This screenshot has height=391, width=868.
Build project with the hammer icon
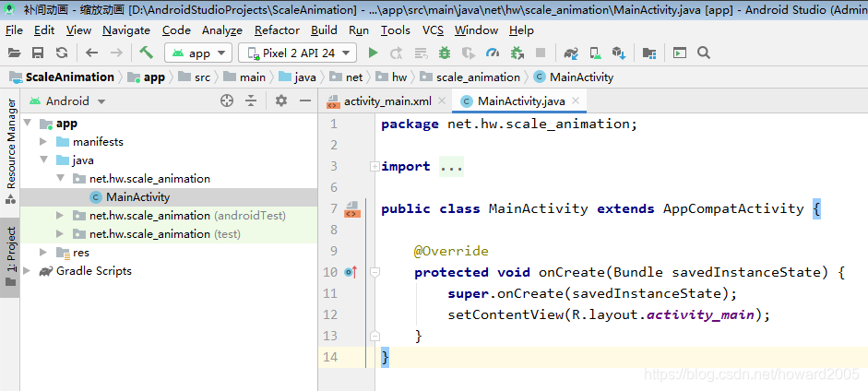pyautogui.click(x=146, y=53)
